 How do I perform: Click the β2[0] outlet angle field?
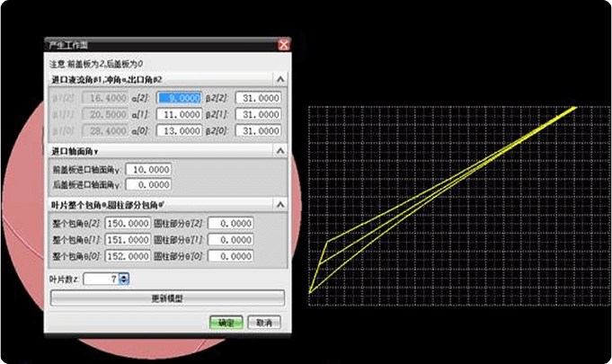pyautogui.click(x=257, y=131)
